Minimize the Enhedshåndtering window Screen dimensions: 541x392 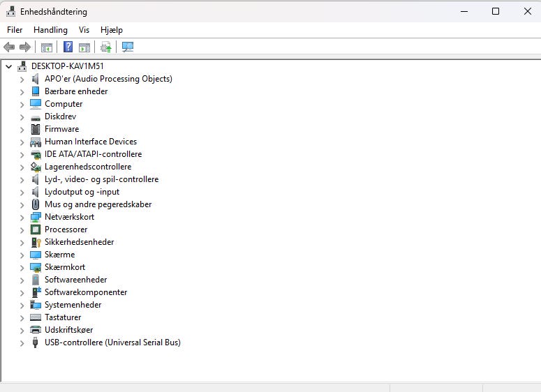click(x=464, y=11)
